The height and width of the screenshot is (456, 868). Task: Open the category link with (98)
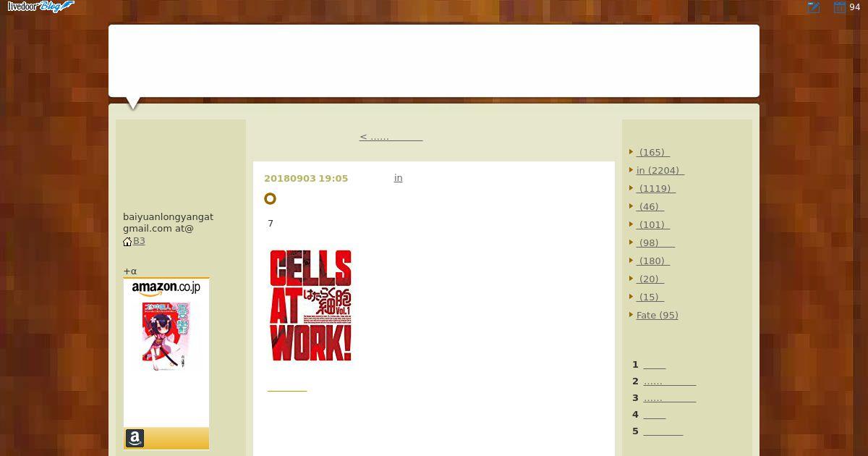655,243
